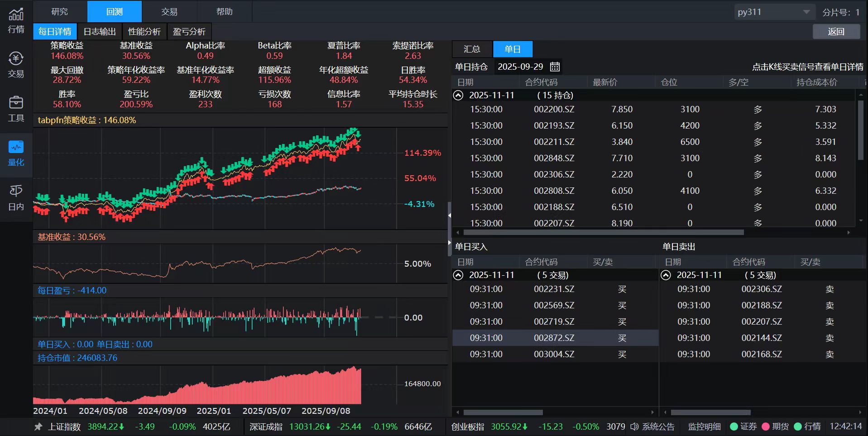Open the 交易 panel in the left sidebar
The image size is (868, 436).
16,64
